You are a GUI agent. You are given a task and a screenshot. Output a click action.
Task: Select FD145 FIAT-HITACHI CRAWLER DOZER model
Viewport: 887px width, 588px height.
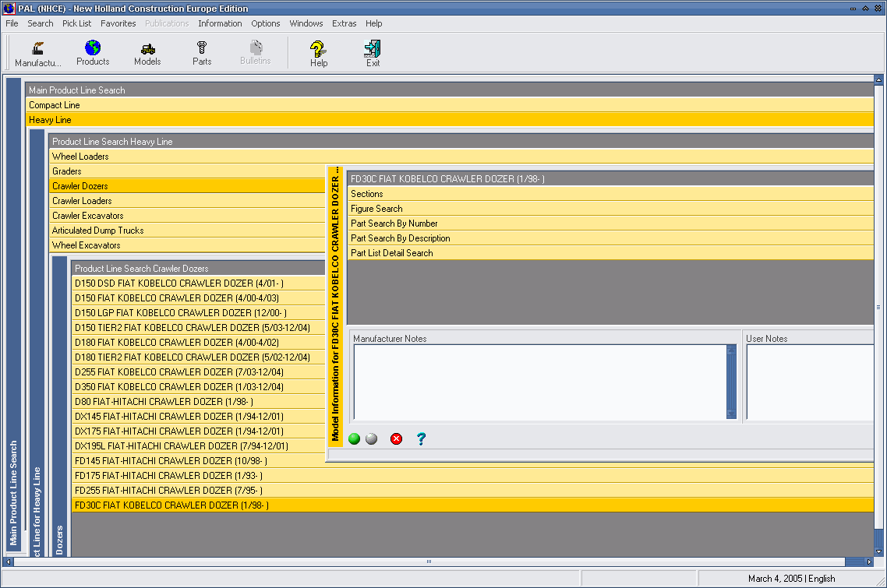click(x=199, y=461)
